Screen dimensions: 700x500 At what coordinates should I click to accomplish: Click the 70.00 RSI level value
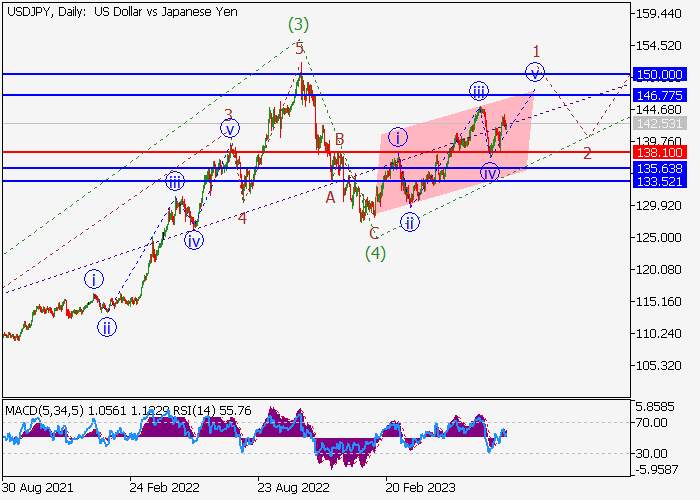[x=651, y=422]
